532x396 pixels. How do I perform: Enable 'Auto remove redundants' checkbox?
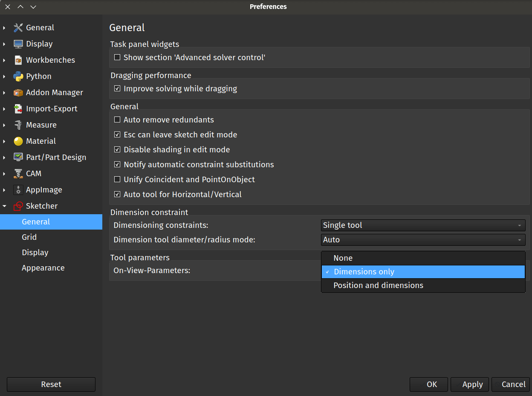[117, 120]
